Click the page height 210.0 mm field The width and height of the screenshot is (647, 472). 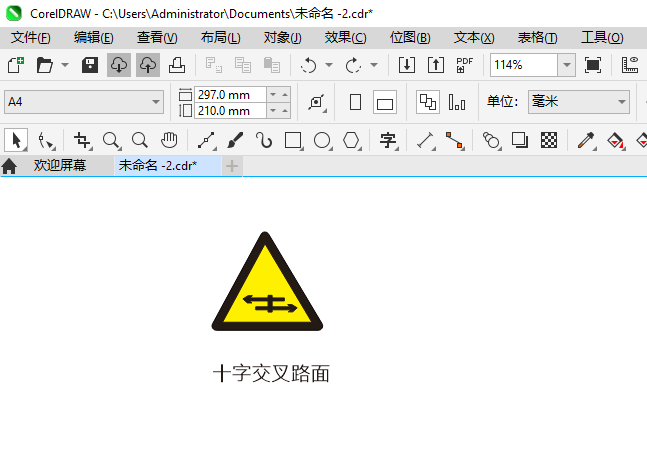click(230, 111)
